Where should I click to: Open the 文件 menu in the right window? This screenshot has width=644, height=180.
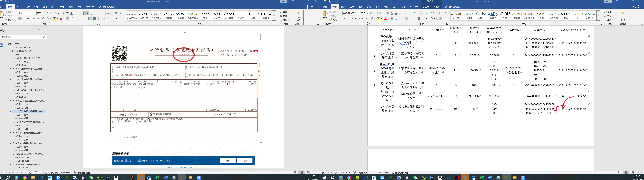325,7
